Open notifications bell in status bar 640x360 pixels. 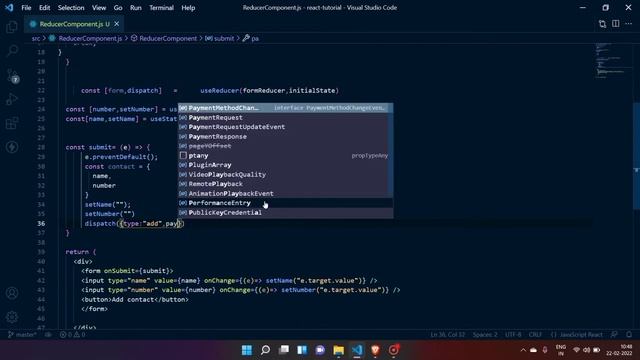(x=629, y=335)
